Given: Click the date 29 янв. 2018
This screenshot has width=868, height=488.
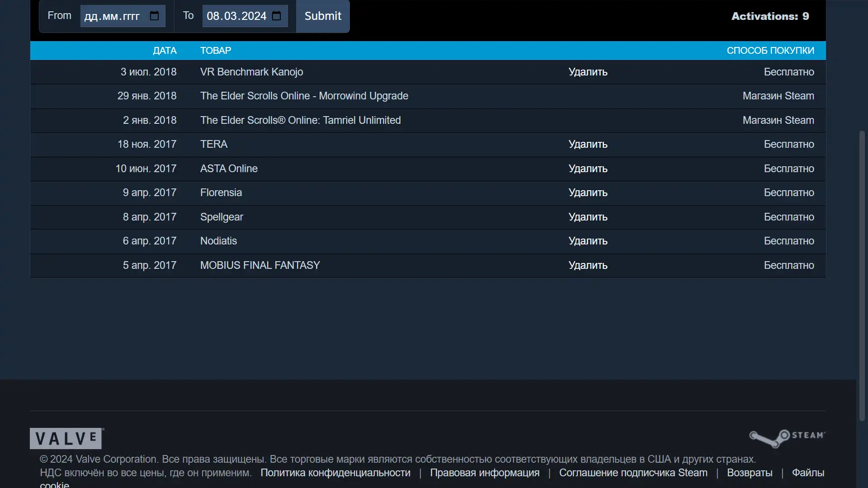Looking at the screenshot, I should pyautogui.click(x=147, y=96).
